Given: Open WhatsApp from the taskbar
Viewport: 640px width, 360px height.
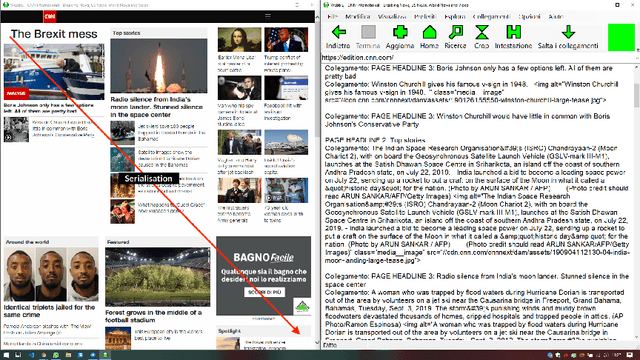Looking at the screenshot, I should tap(56, 355).
